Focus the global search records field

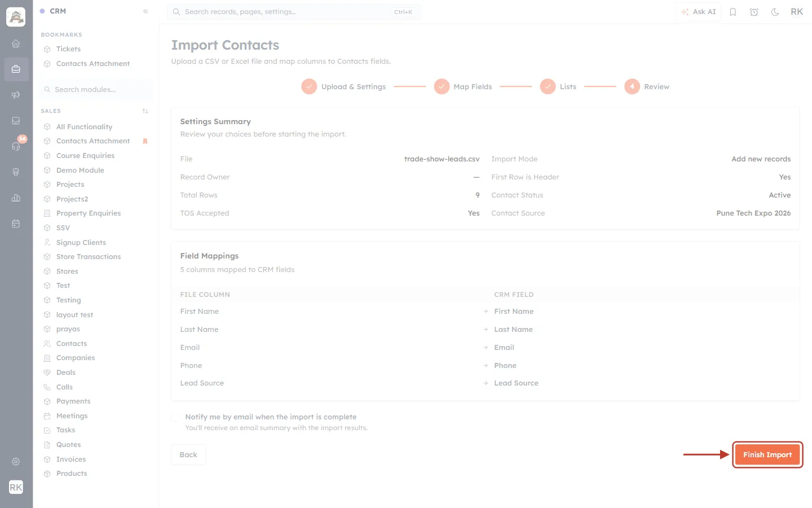click(x=294, y=12)
